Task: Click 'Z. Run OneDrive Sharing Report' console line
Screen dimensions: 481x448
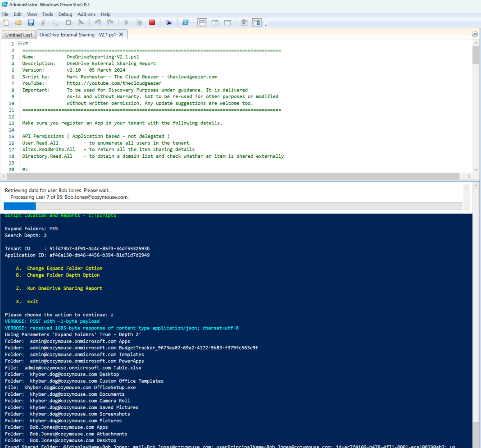Action: pyautogui.click(x=59, y=288)
